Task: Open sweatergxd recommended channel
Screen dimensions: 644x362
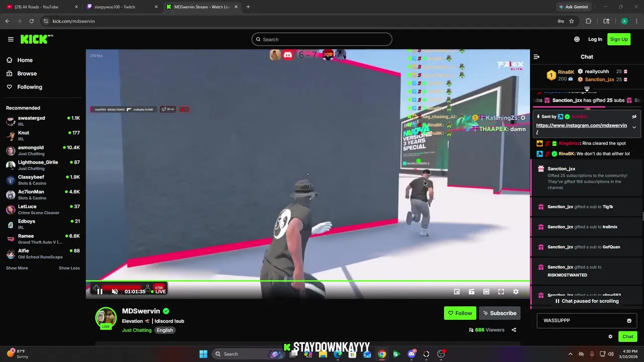Action: (43, 121)
